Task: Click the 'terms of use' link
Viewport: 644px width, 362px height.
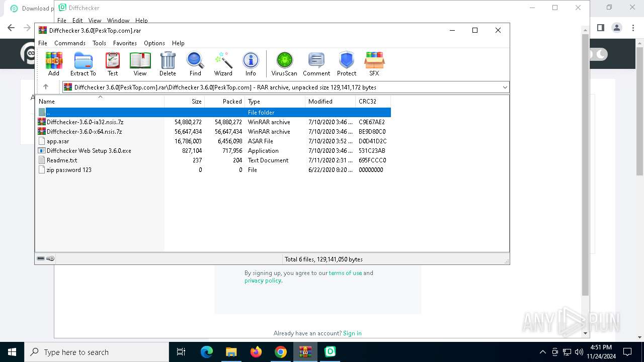Action: [345, 273]
